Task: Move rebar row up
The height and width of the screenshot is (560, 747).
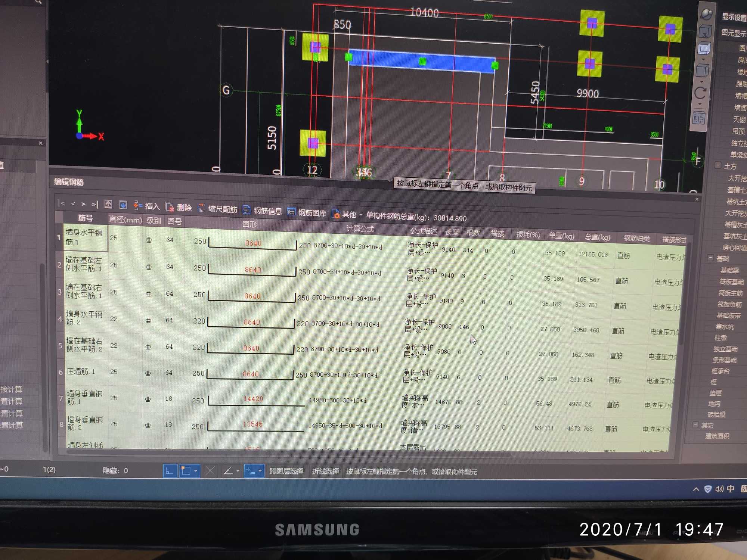Action: 108,204
